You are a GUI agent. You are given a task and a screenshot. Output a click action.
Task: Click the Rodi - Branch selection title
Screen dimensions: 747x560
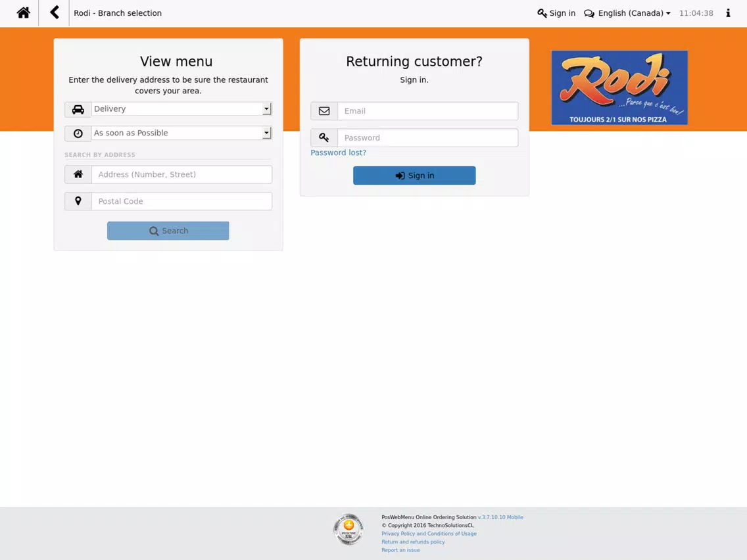[x=118, y=13]
